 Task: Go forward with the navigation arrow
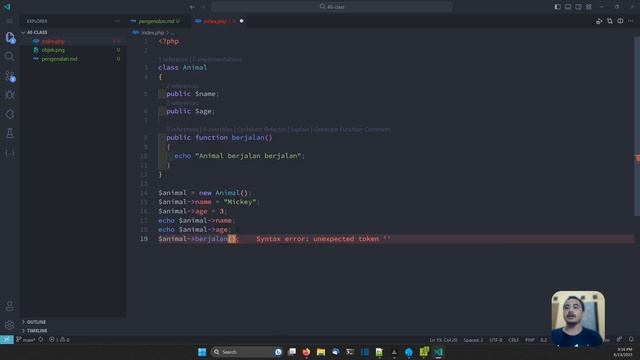click(x=203, y=7)
